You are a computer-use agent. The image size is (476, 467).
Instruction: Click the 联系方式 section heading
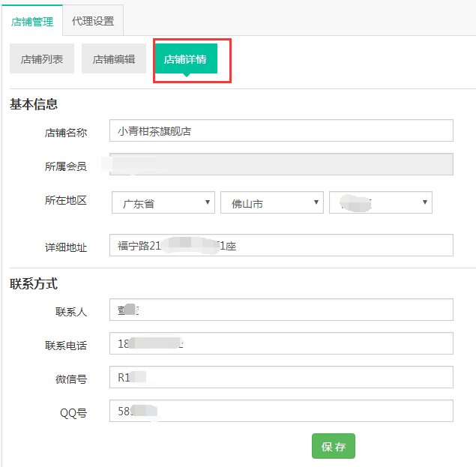pyautogui.click(x=34, y=284)
